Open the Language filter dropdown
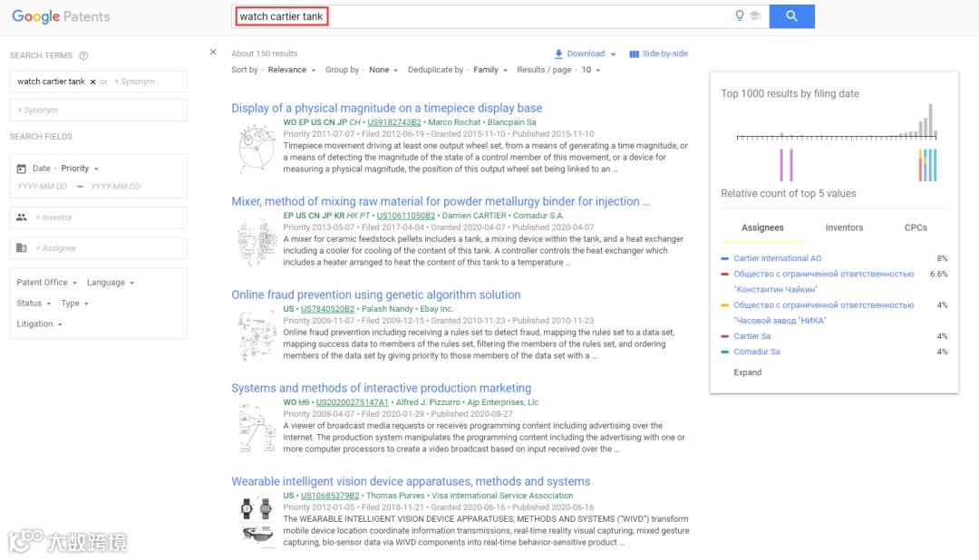The height and width of the screenshot is (560, 979). 111,283
